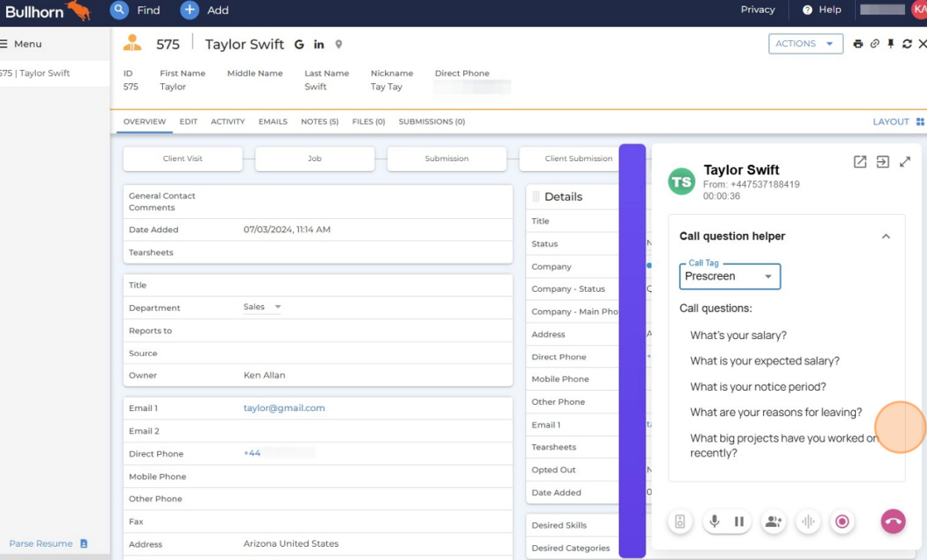Click the Bullhorn logo
Image resolution: width=927 pixels, height=560 pixels.
[x=48, y=11]
